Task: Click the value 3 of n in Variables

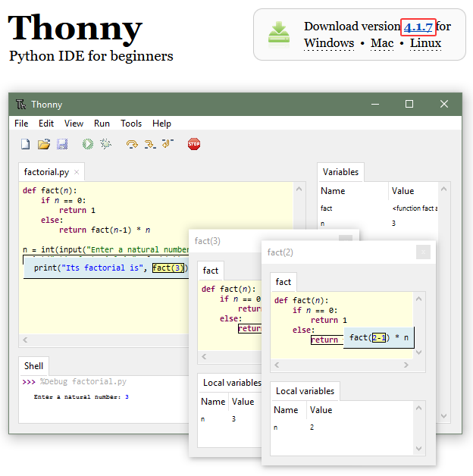Action: (x=393, y=224)
